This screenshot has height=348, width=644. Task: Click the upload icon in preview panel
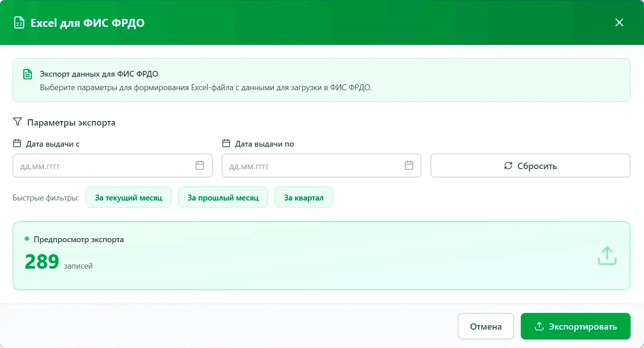click(607, 256)
